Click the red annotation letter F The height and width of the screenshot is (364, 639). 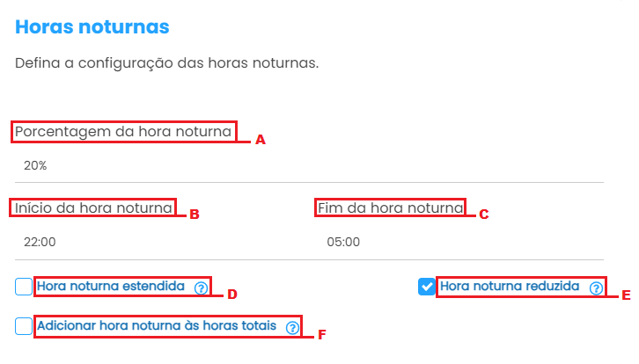point(321,334)
